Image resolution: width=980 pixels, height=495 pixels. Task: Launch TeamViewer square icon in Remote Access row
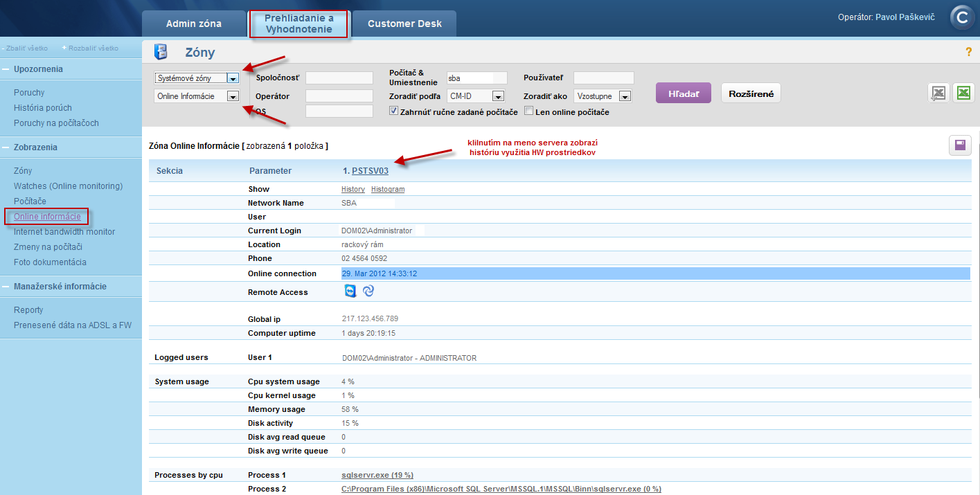coord(350,291)
